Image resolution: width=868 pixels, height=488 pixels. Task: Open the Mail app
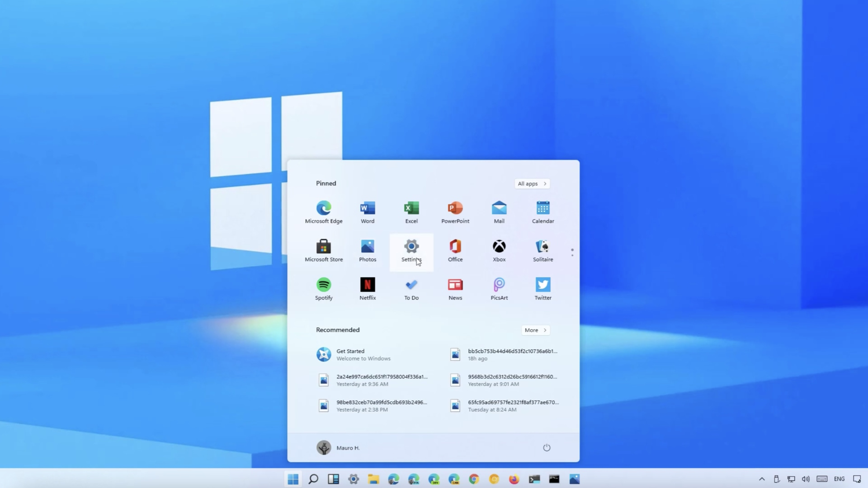coord(499,212)
